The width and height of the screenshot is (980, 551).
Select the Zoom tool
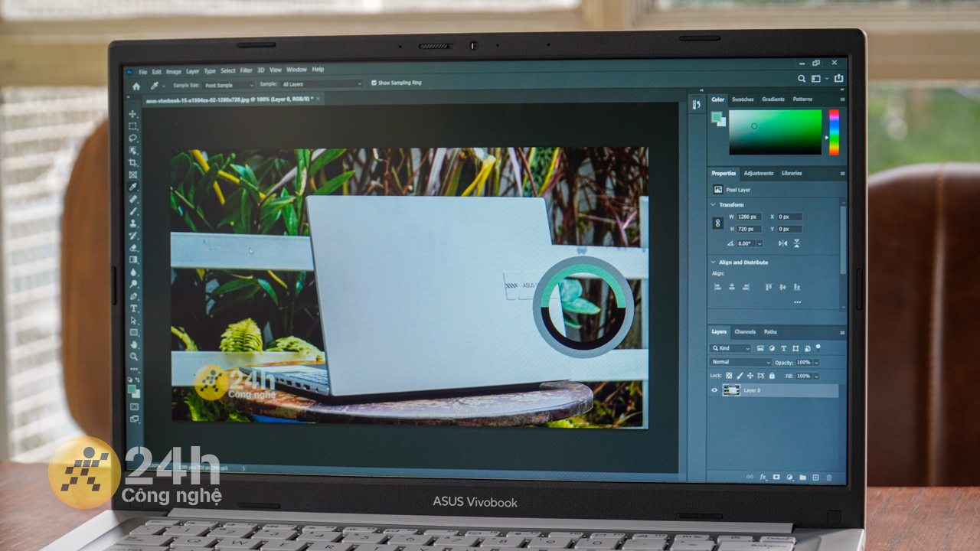tap(133, 357)
